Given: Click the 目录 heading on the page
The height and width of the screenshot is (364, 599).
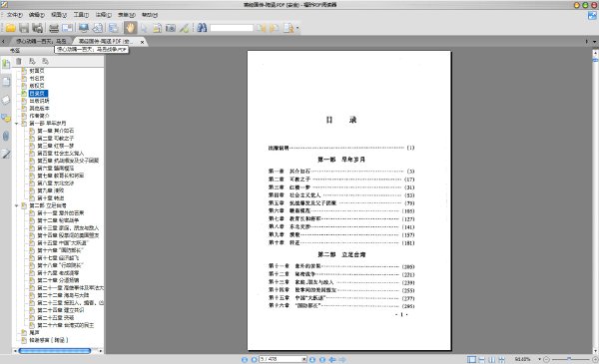Looking at the screenshot, I should tap(341, 121).
